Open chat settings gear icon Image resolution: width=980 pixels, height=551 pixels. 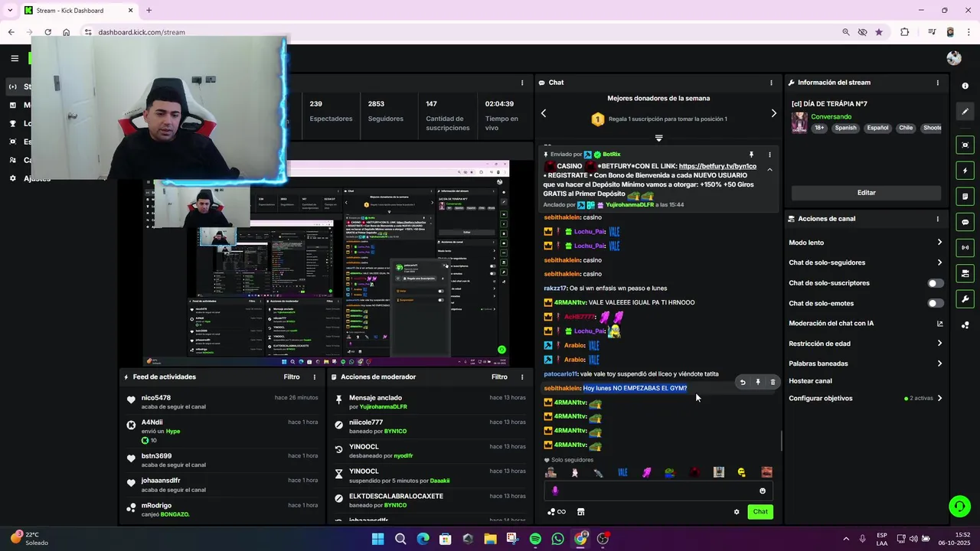click(x=737, y=512)
